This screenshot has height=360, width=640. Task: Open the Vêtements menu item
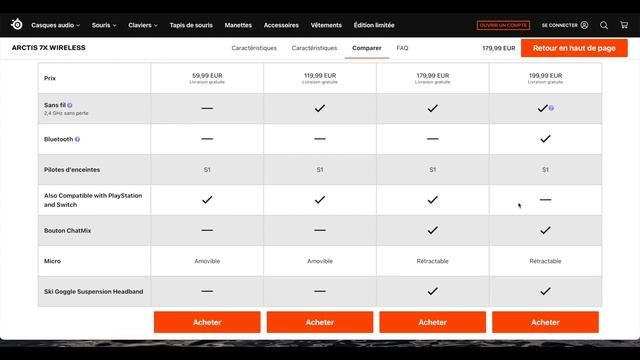(x=326, y=25)
